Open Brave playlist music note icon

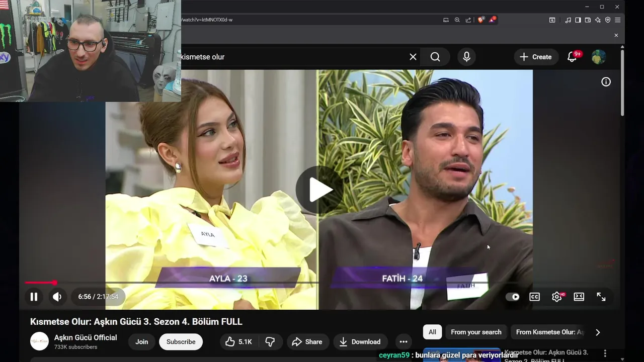point(568,20)
